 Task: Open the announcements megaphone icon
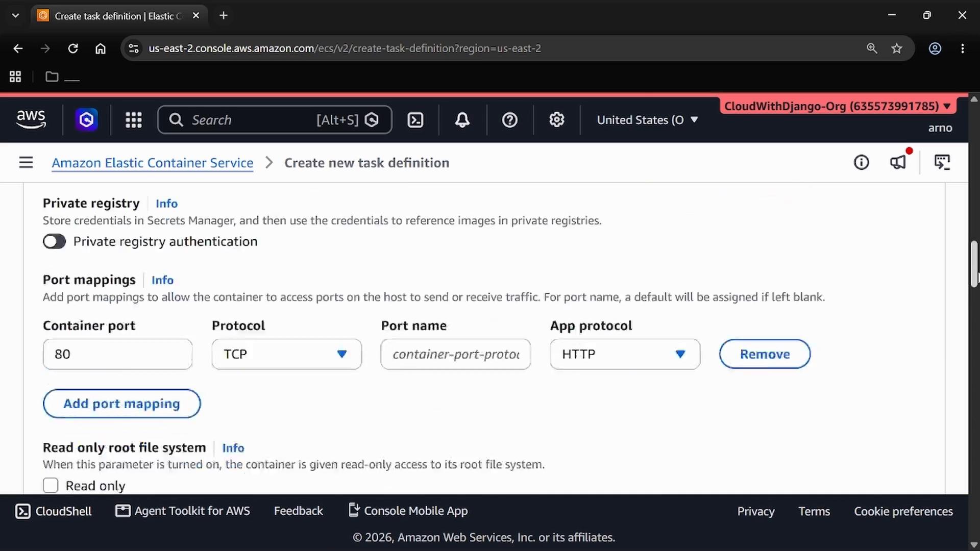click(x=898, y=163)
